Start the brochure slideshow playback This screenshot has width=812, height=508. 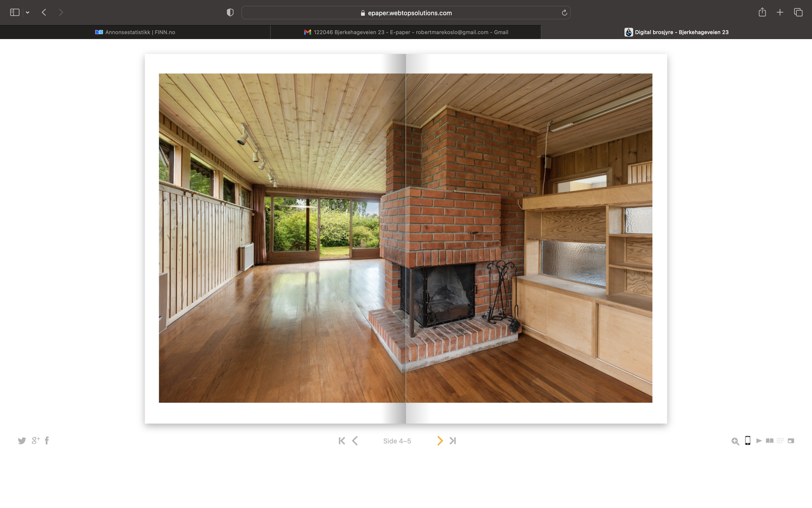[x=759, y=440]
